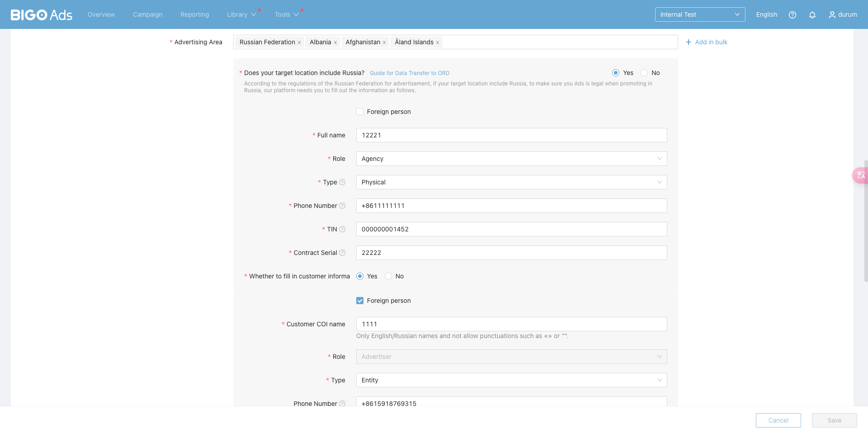
Task: Select No for target location includes Russia
Action: (644, 73)
